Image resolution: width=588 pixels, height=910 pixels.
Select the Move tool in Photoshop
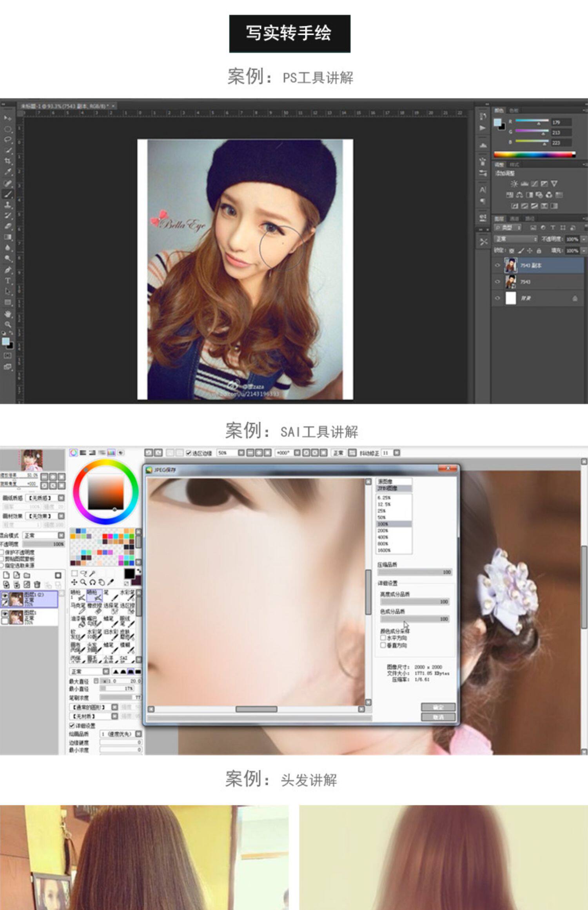(x=7, y=118)
